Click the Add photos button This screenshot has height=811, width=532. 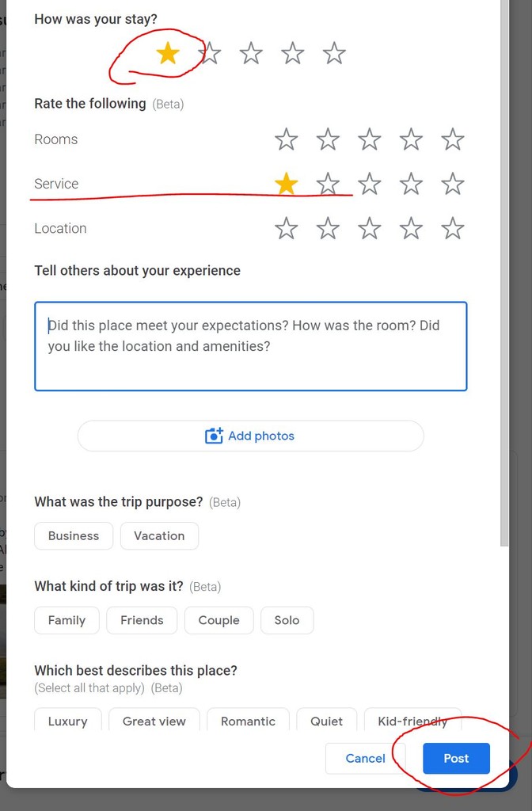251,436
